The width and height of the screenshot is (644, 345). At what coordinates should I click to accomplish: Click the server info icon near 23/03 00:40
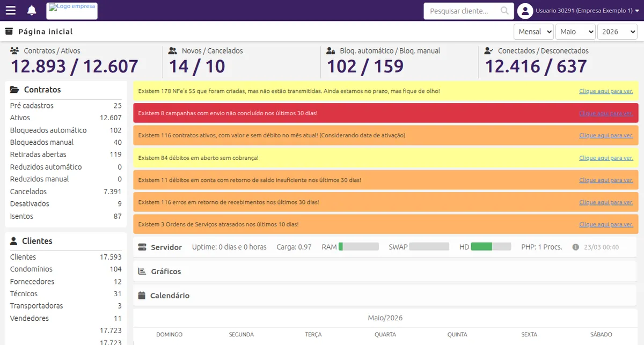click(576, 247)
